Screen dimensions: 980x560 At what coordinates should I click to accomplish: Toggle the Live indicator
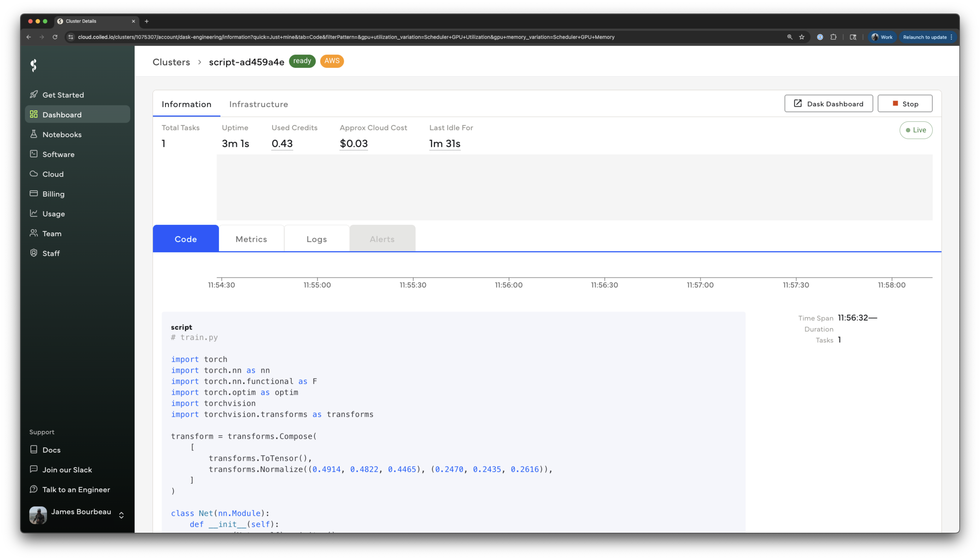(916, 130)
